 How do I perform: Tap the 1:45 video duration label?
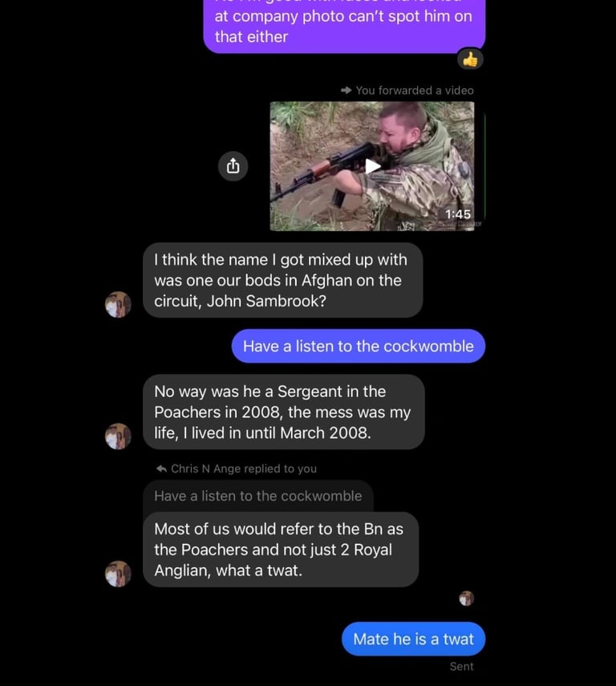pyautogui.click(x=458, y=214)
